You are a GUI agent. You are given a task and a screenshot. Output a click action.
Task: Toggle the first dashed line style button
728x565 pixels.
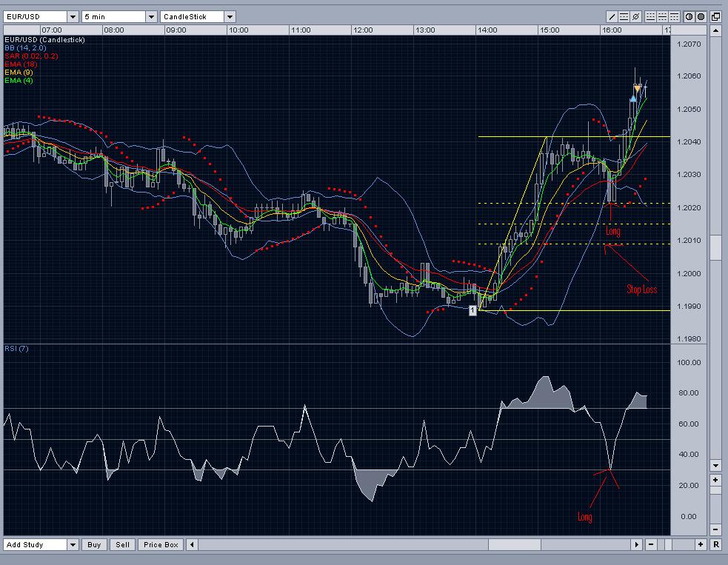pyautogui.click(x=650, y=16)
